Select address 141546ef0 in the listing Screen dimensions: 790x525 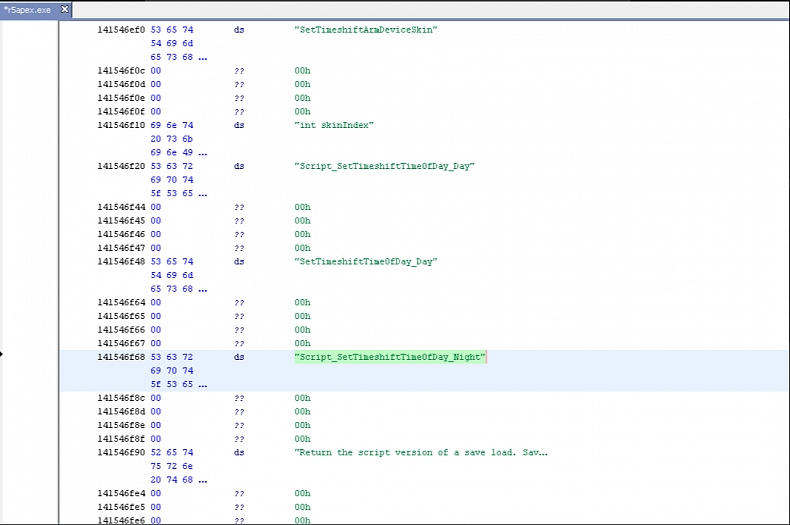[x=121, y=30]
